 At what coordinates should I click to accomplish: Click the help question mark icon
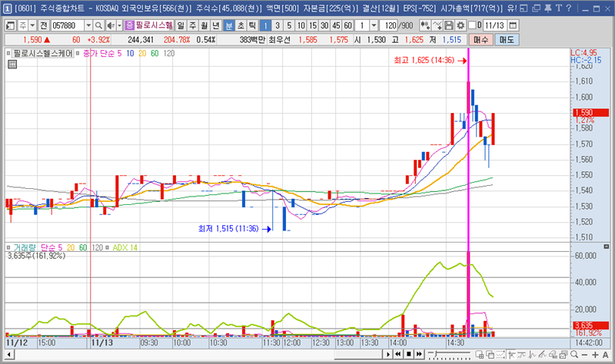coord(569,8)
